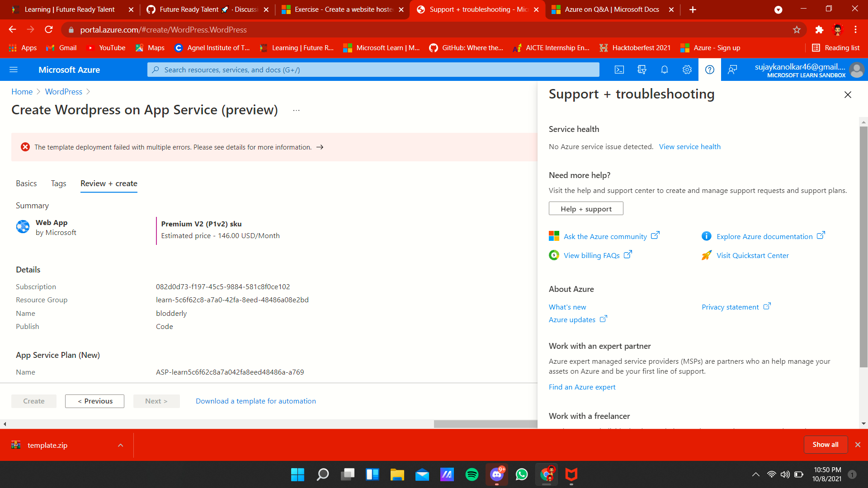Click the horizontal scrollbar thumb
The image size is (868, 488).
485,424
